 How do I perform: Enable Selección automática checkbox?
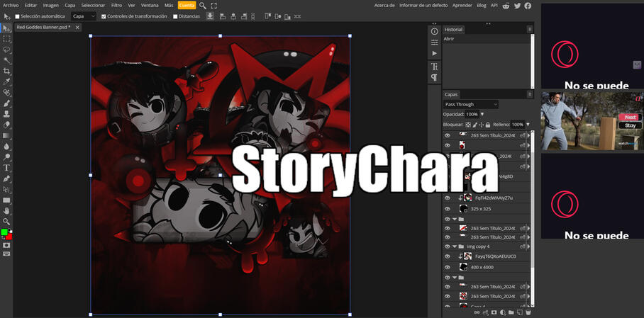[x=18, y=16]
